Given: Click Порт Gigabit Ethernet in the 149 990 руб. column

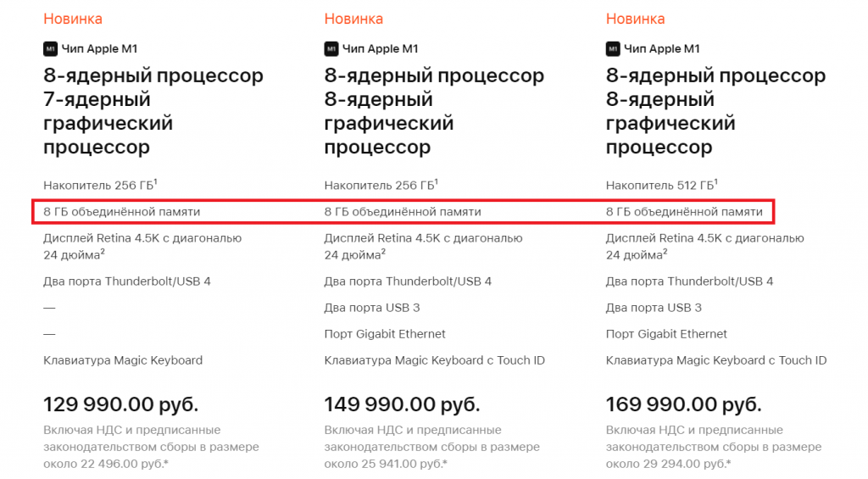Looking at the screenshot, I should pyautogui.click(x=385, y=334).
